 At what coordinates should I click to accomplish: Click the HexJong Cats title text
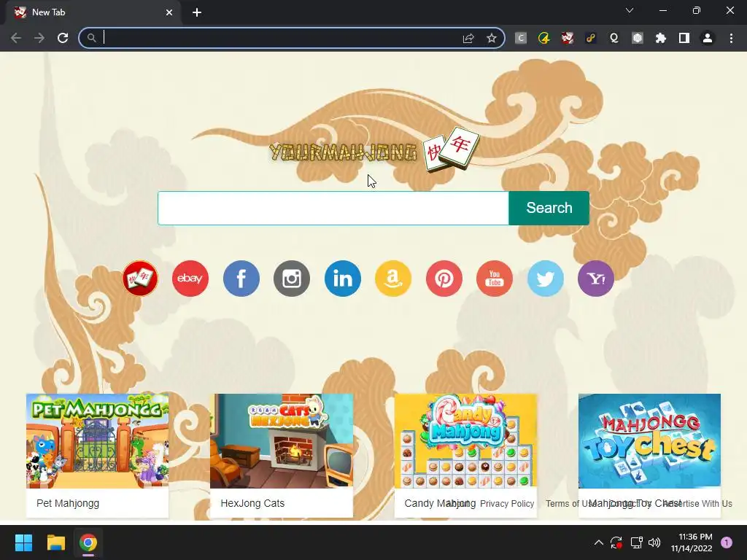pyautogui.click(x=252, y=503)
